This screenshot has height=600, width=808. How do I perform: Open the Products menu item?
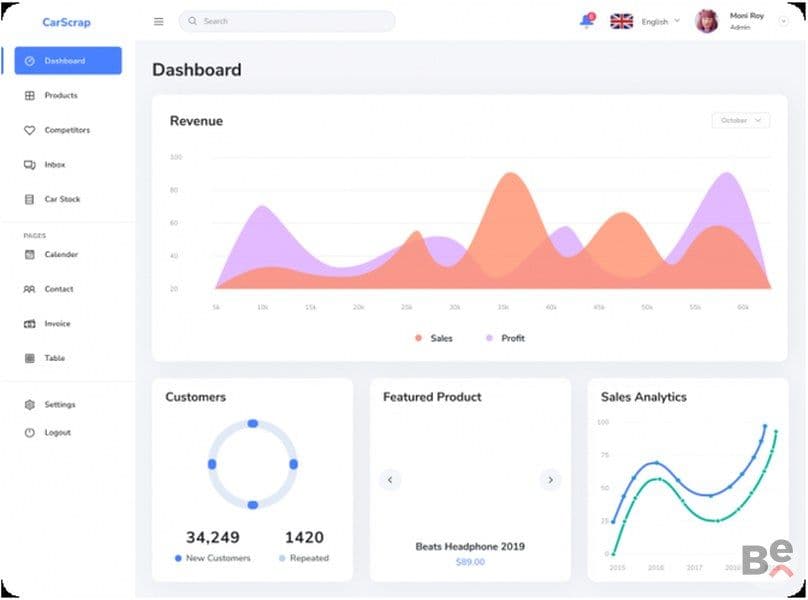click(x=61, y=95)
